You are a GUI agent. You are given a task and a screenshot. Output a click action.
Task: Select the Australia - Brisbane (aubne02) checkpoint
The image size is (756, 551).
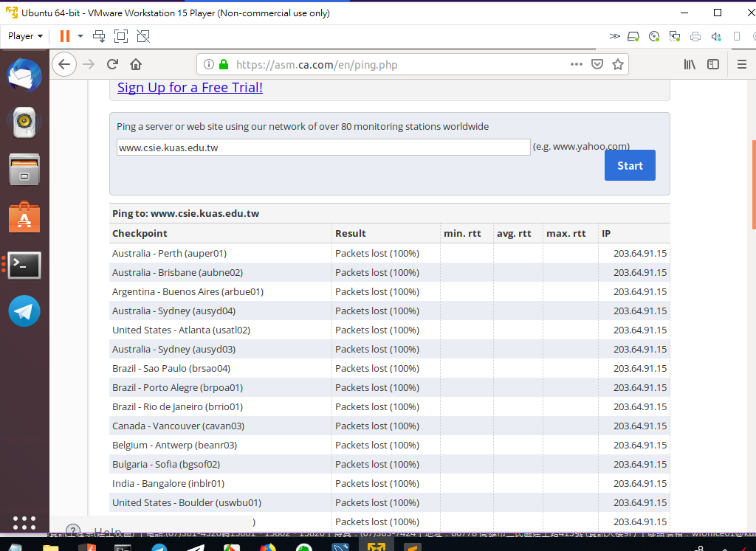(177, 273)
